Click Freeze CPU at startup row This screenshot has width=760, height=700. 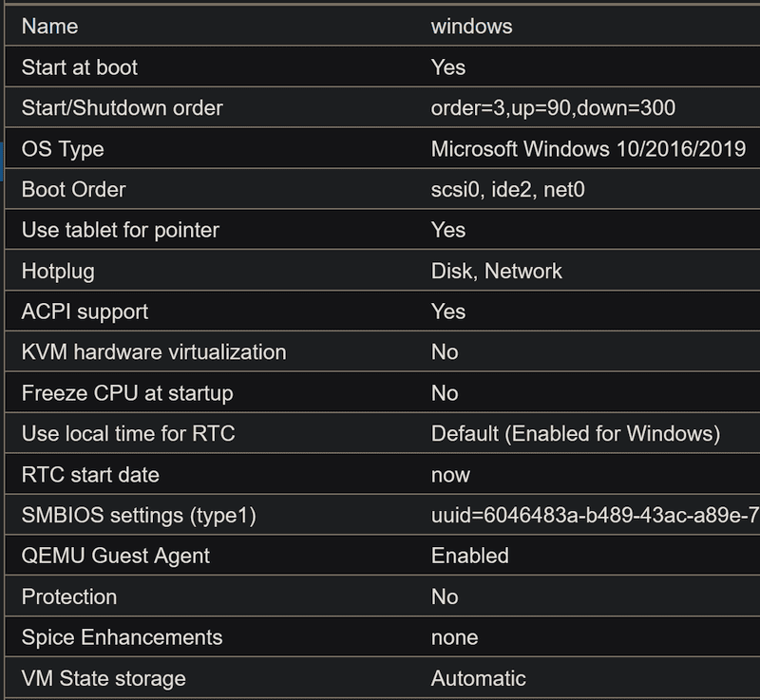click(x=126, y=393)
